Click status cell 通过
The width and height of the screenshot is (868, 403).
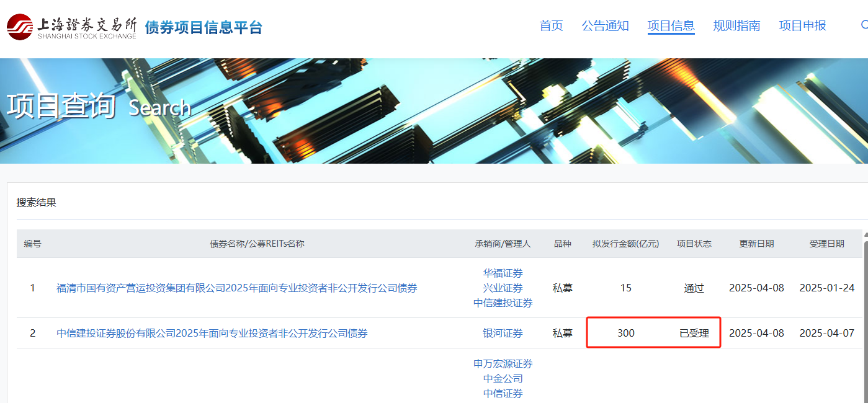(x=694, y=288)
